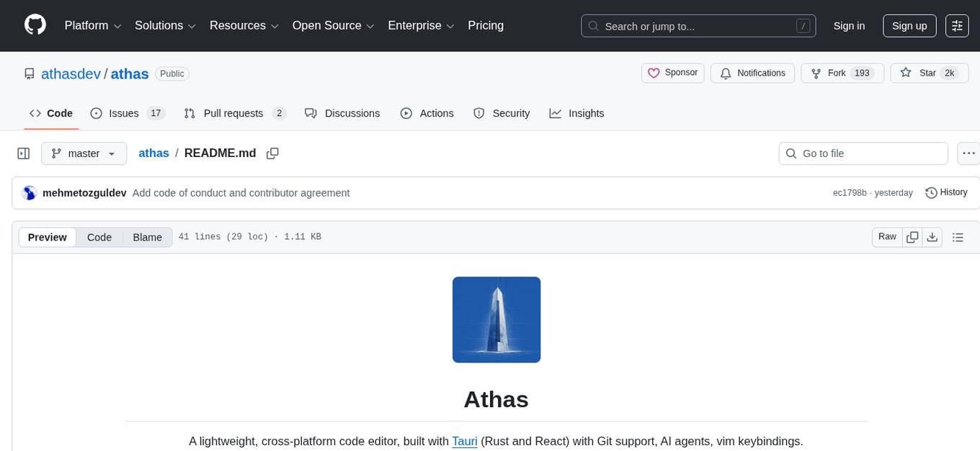
Task: Open the master branch selector
Action: coord(84,153)
